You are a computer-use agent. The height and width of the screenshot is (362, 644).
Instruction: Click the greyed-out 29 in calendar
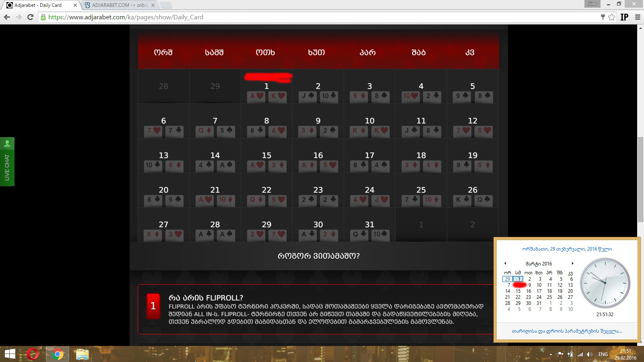tap(215, 86)
